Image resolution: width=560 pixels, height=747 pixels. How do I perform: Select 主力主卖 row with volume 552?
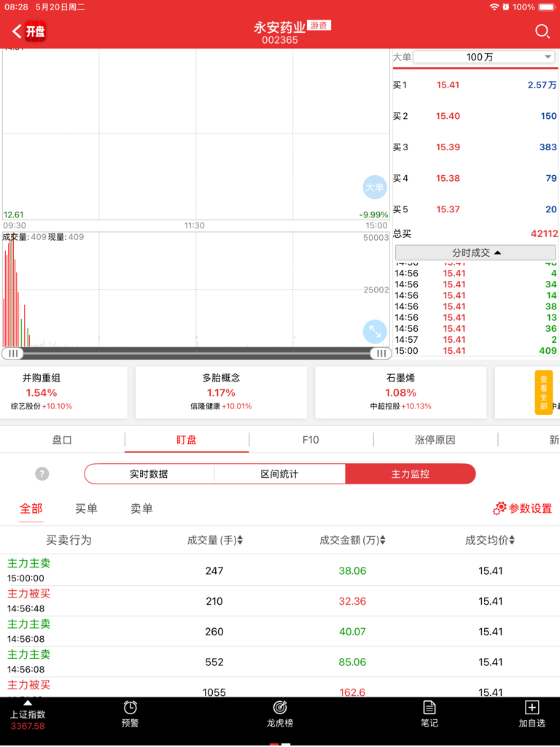[280, 662]
